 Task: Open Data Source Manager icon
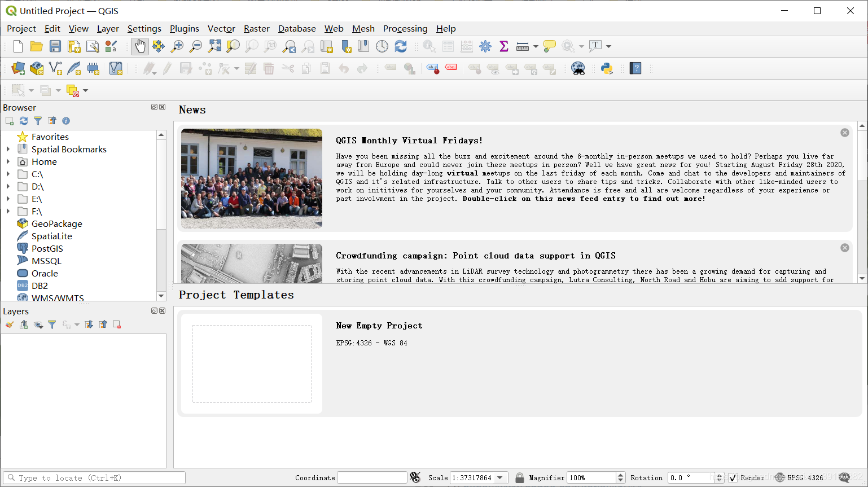point(18,69)
